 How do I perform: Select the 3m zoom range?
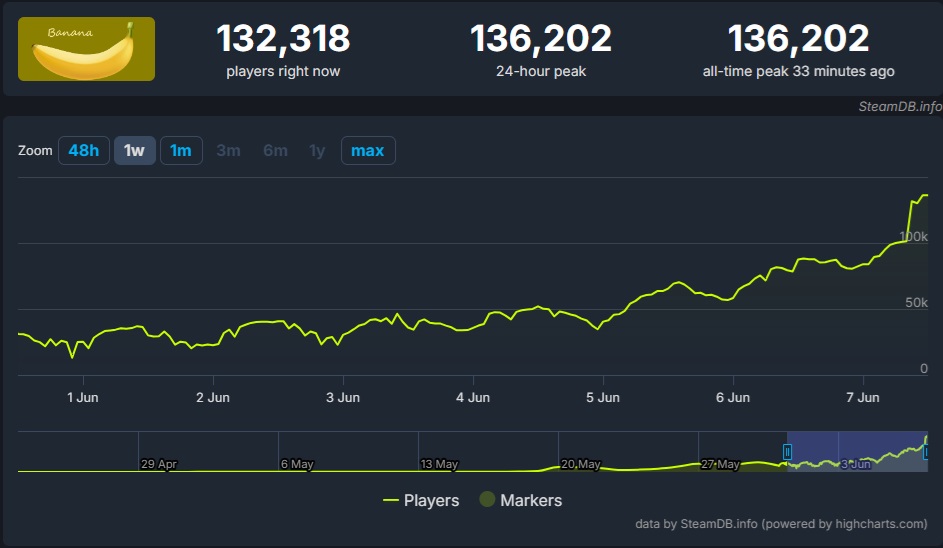point(229,150)
